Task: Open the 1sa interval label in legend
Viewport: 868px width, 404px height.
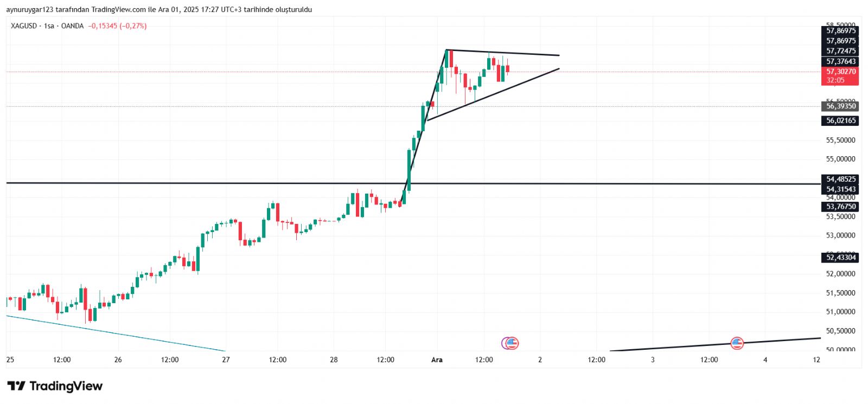Action: tap(49, 26)
